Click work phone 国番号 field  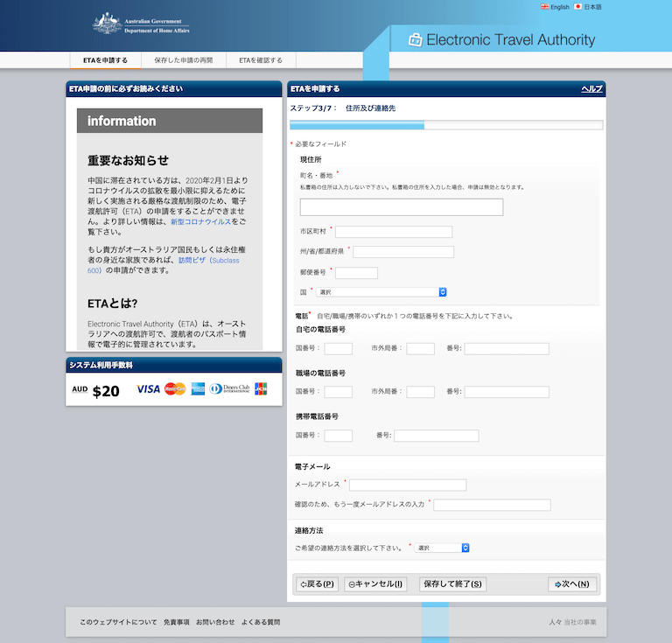point(338,392)
